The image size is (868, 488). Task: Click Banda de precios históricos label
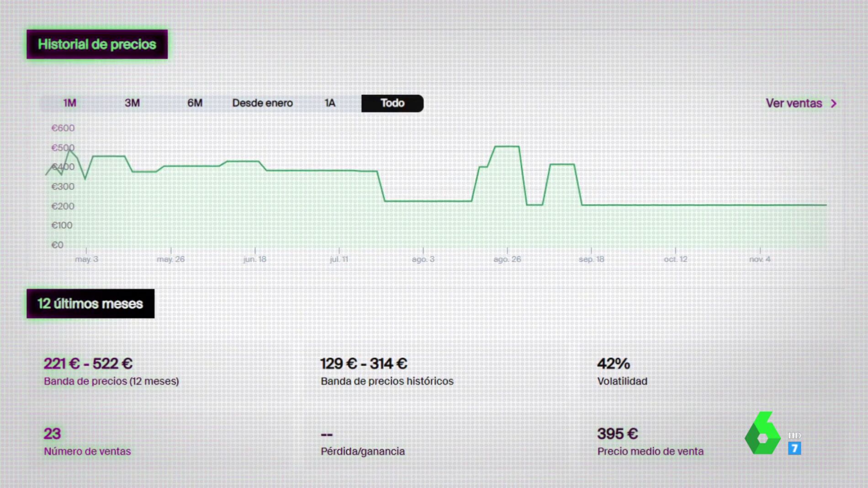[387, 381]
